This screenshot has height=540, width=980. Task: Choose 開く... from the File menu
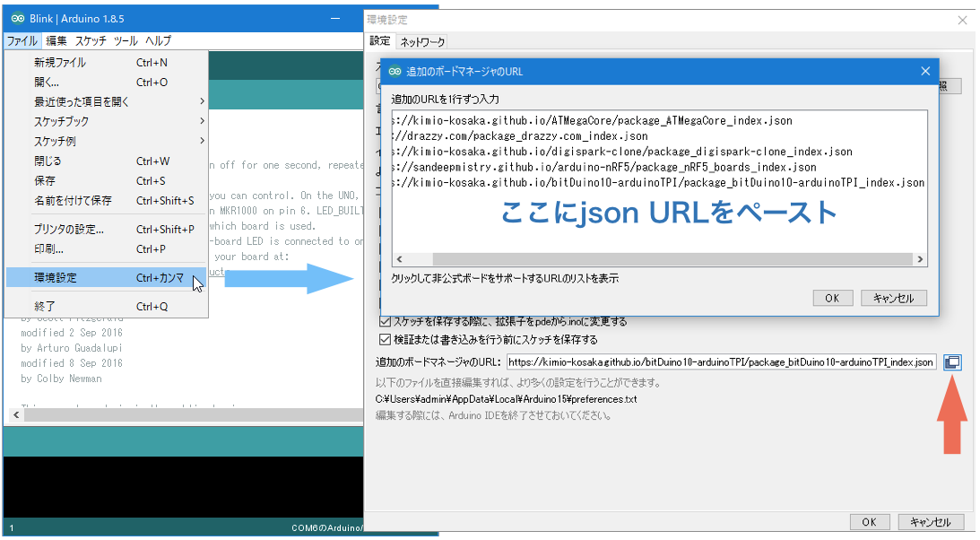click(107, 82)
